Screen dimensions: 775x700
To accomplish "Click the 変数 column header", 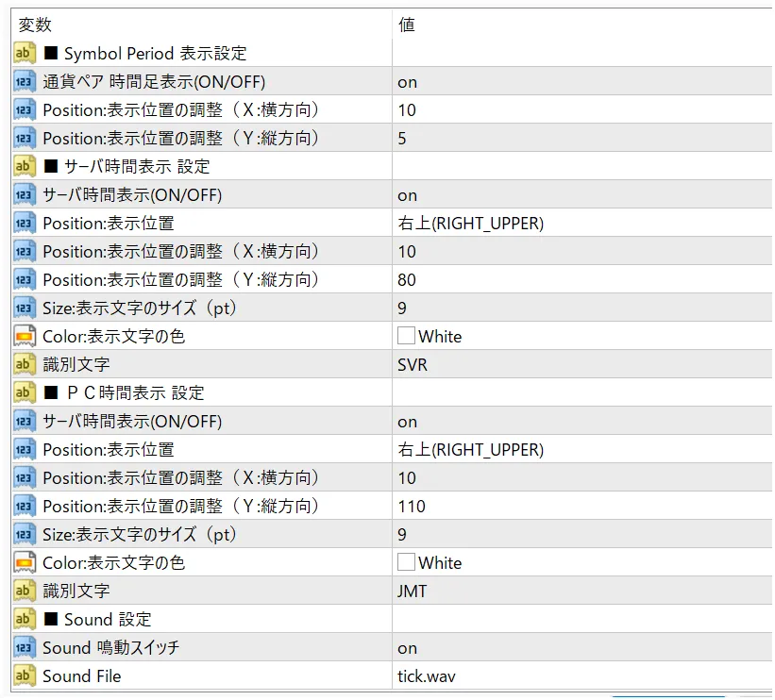I will pos(36,25).
